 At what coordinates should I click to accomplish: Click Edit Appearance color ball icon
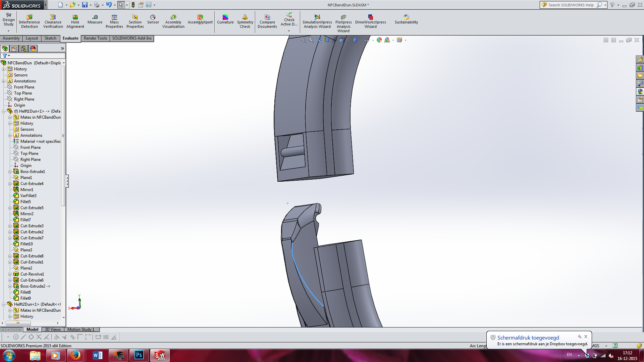[379, 40]
